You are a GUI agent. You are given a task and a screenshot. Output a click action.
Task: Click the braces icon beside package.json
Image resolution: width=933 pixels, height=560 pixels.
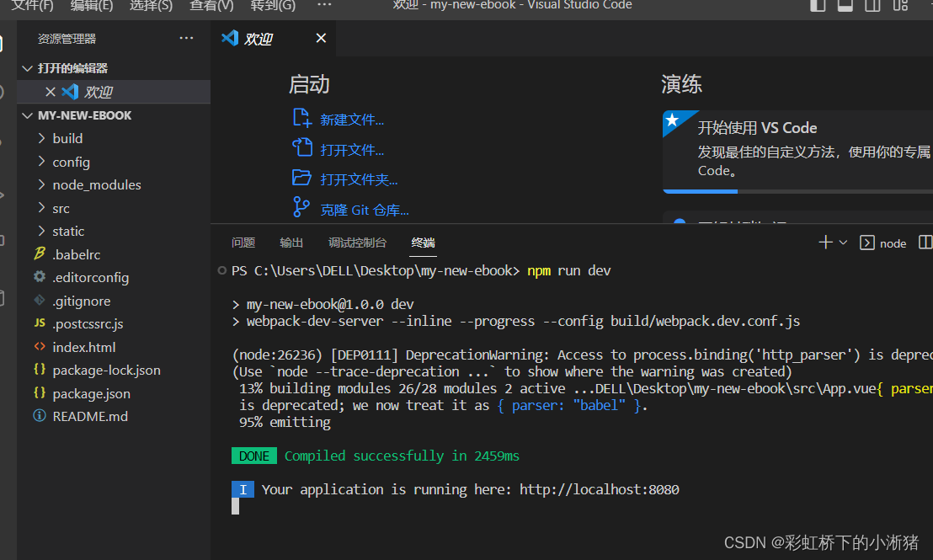pyautogui.click(x=40, y=392)
